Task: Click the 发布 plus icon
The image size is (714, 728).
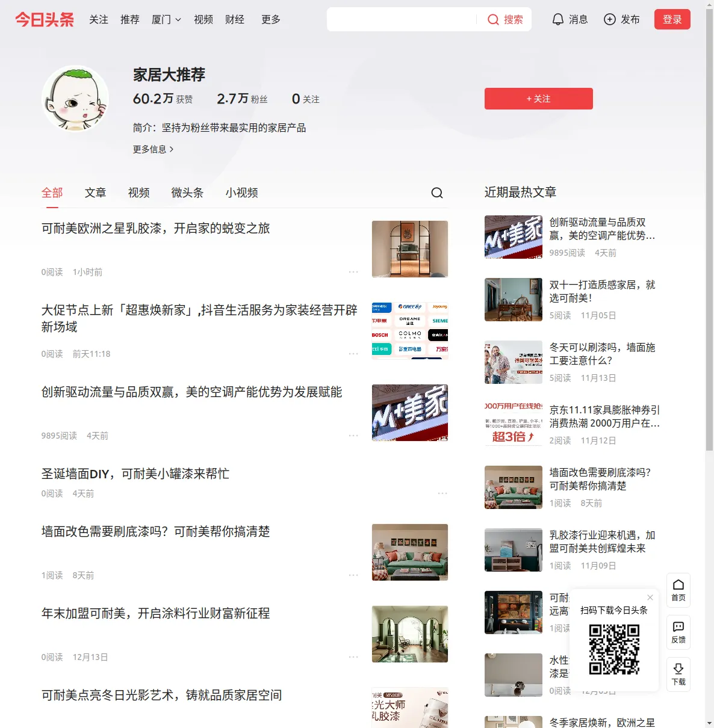Action: pos(610,19)
